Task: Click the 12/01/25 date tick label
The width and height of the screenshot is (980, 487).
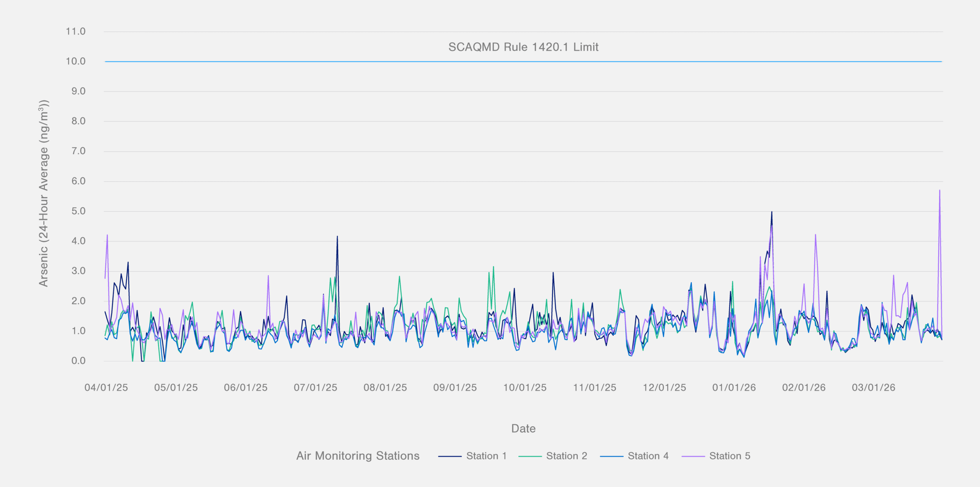Action: pyautogui.click(x=665, y=388)
